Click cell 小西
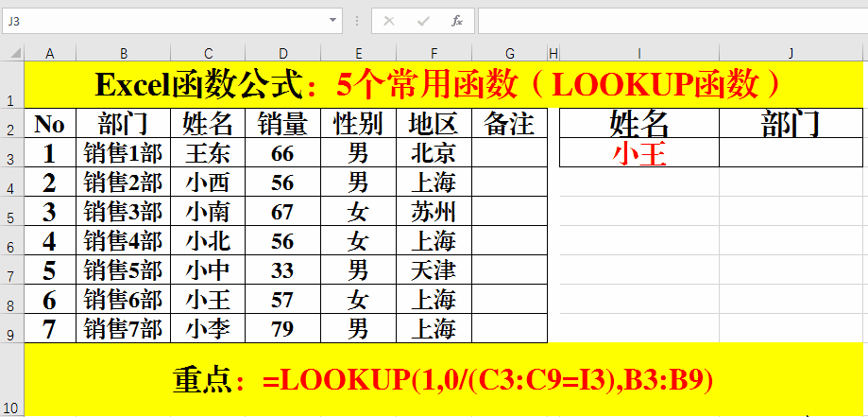 208,182
